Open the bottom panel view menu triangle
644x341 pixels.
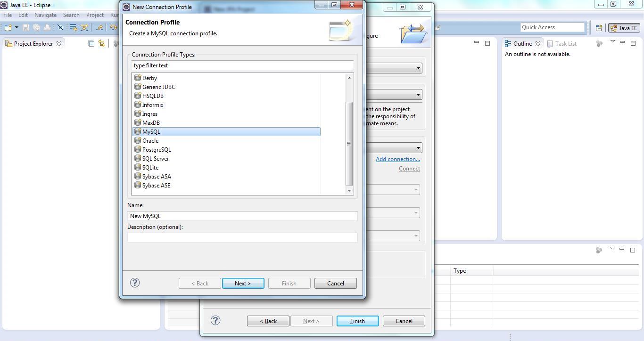612,248
